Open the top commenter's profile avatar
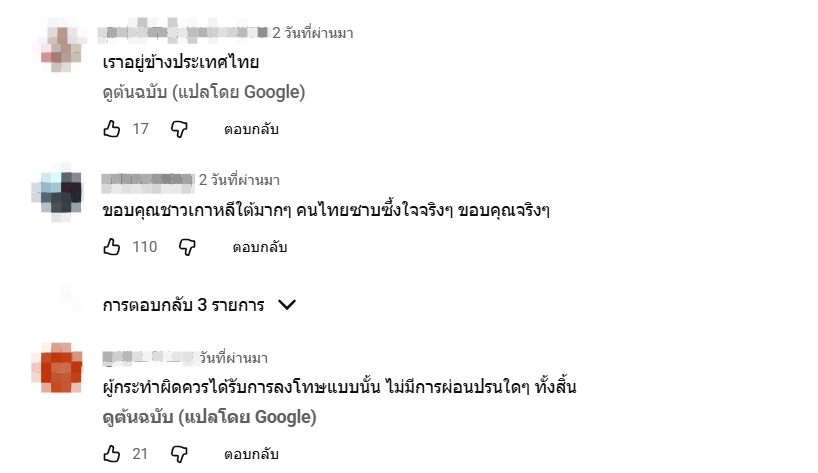818x473 pixels. coord(64,46)
